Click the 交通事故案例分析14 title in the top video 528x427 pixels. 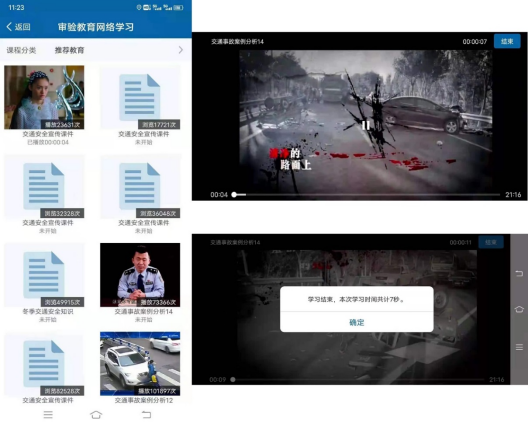[x=237, y=42]
